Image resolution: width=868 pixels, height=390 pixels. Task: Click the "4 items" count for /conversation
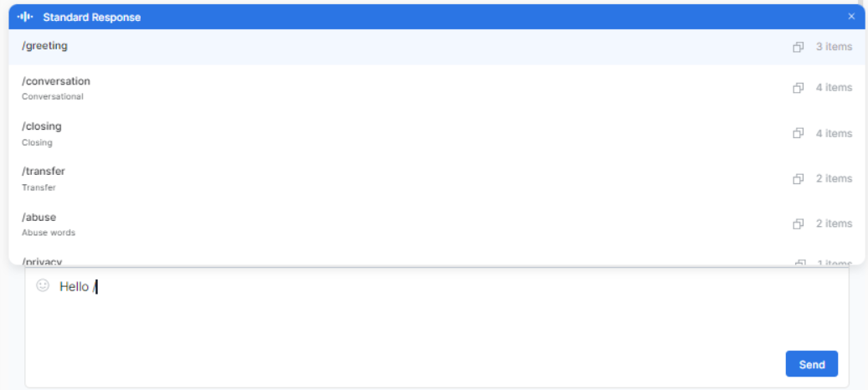tap(834, 88)
